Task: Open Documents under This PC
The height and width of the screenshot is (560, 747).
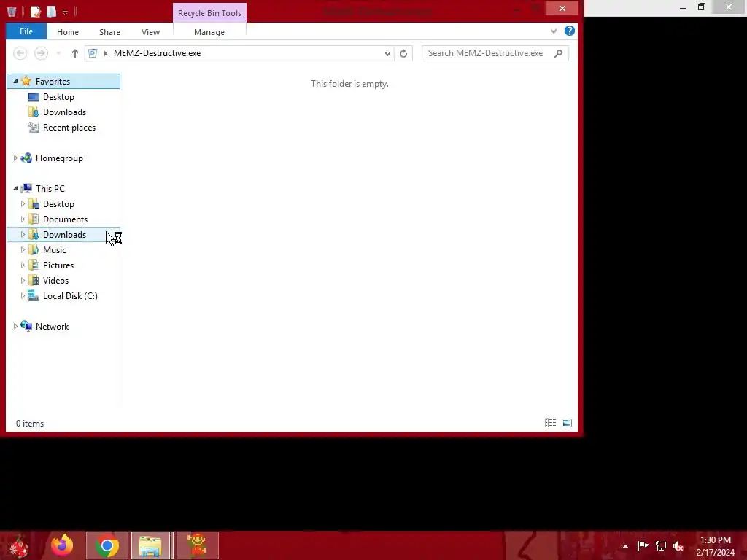Action: click(65, 219)
